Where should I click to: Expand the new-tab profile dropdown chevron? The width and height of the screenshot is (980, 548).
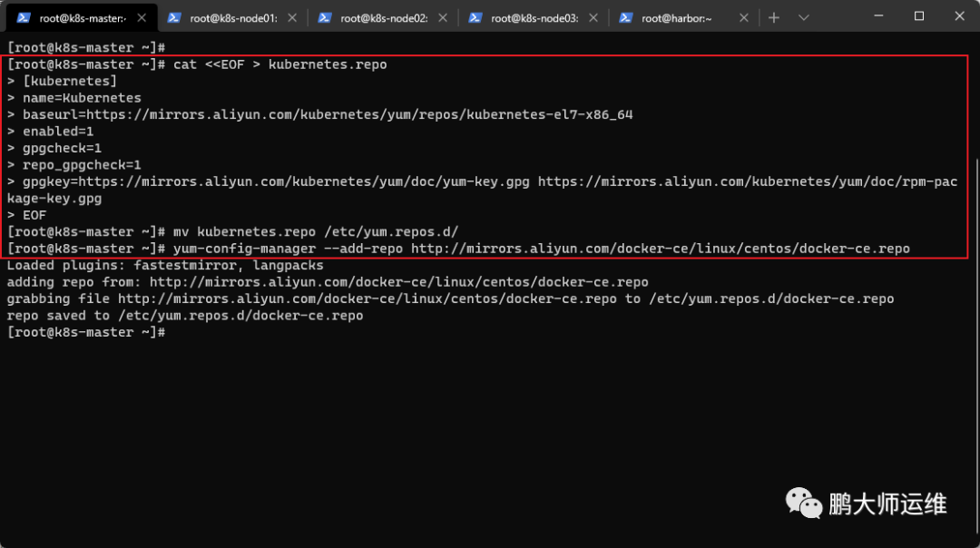point(804,17)
